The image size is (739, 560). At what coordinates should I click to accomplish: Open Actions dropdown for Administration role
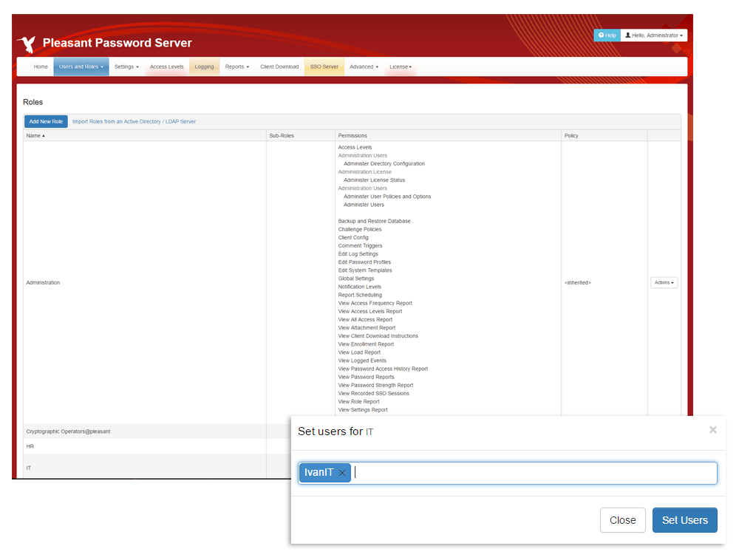pos(664,282)
